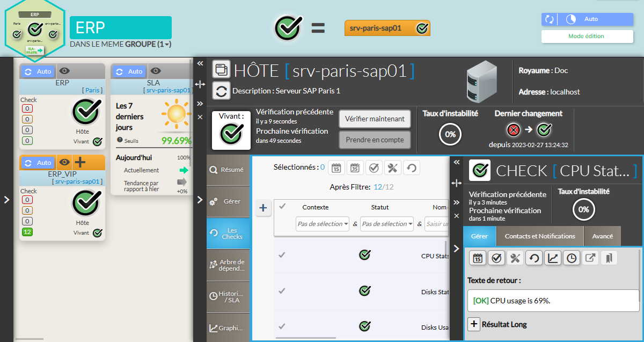This screenshot has height=342, width=644.
Task: Toggle the select-all checkmark in checks table header
Action: point(283,206)
